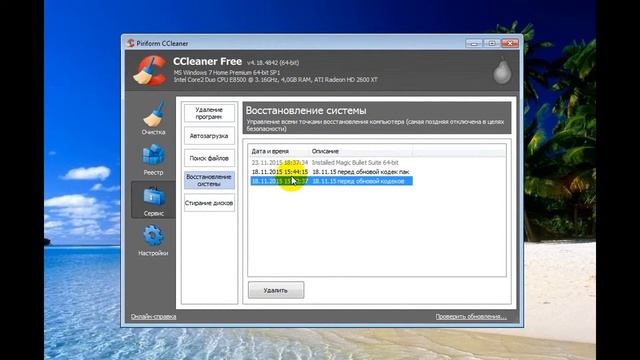Click the CCleaner logo in header

149,71
